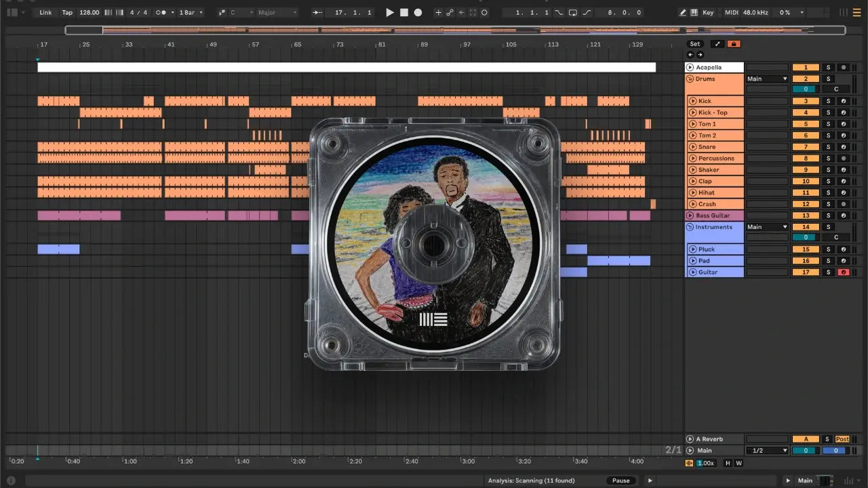Toggle the computer MIDI keyboard icon
The height and width of the screenshot is (488, 868).
tap(694, 12)
